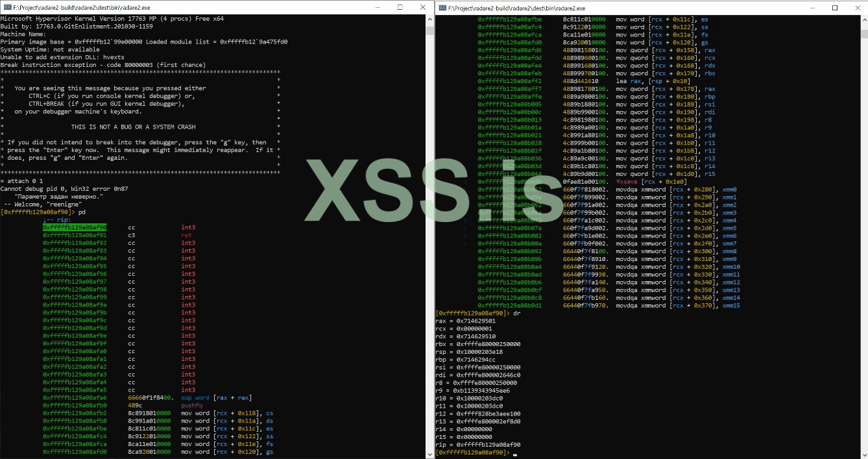Click register line "r12 = 0xffff828be3aee100"
Image resolution: width=868 pixels, height=459 pixels.
click(478, 414)
